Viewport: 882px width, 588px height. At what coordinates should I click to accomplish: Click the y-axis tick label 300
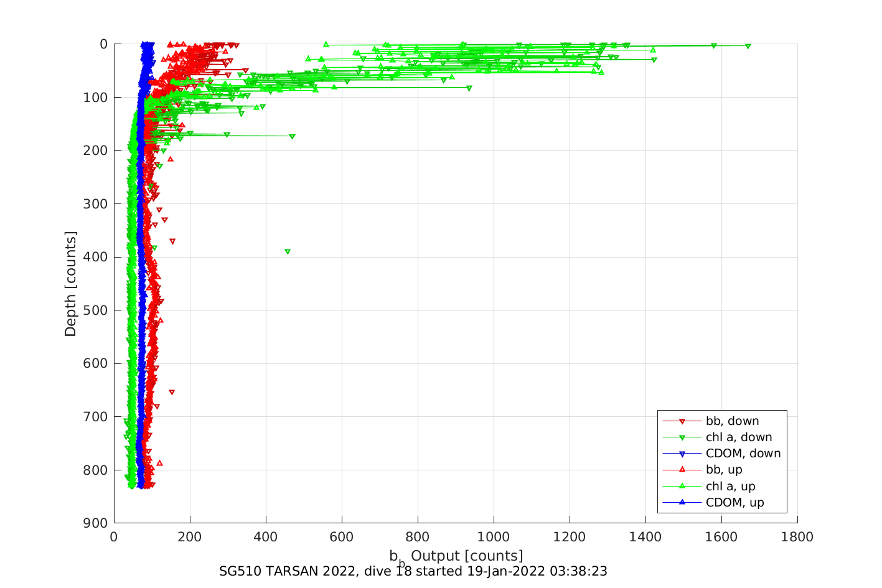point(95,204)
